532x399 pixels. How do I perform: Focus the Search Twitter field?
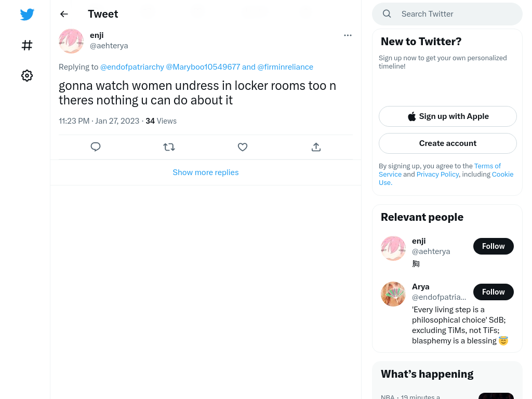[x=447, y=14]
